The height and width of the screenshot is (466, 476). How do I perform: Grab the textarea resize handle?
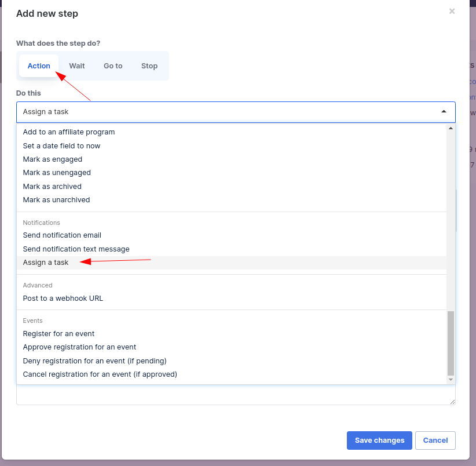click(452, 402)
